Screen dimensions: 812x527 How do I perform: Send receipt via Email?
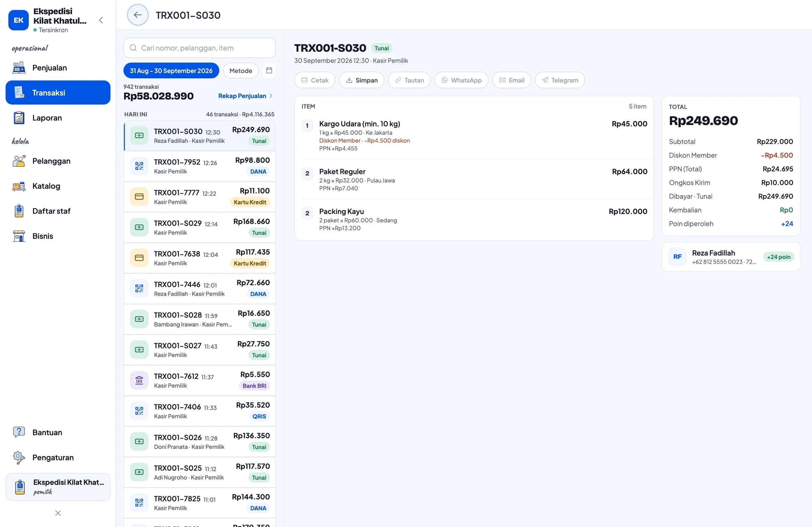[512, 80]
